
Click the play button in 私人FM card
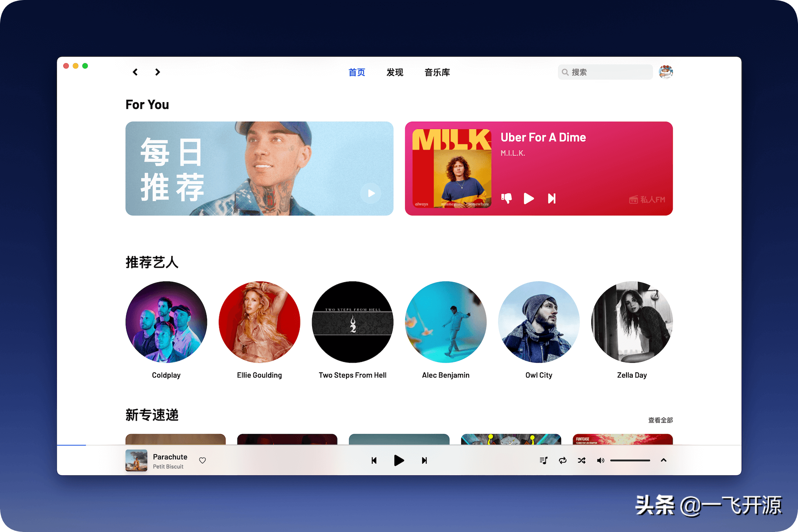pyautogui.click(x=530, y=198)
